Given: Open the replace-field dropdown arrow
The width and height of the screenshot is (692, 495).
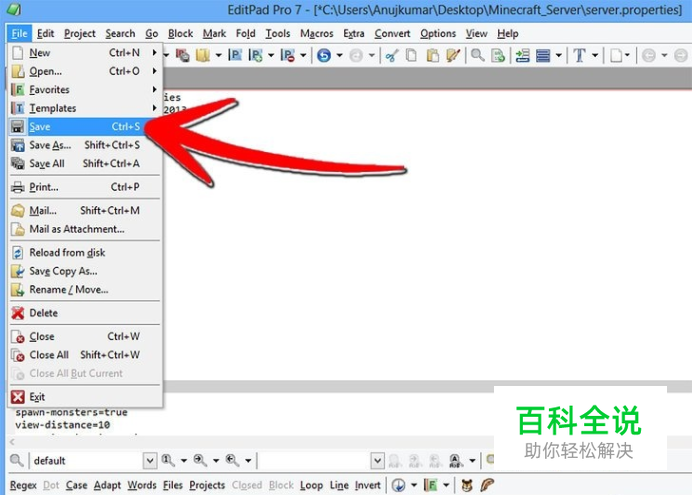Looking at the screenshot, I should (x=377, y=461).
